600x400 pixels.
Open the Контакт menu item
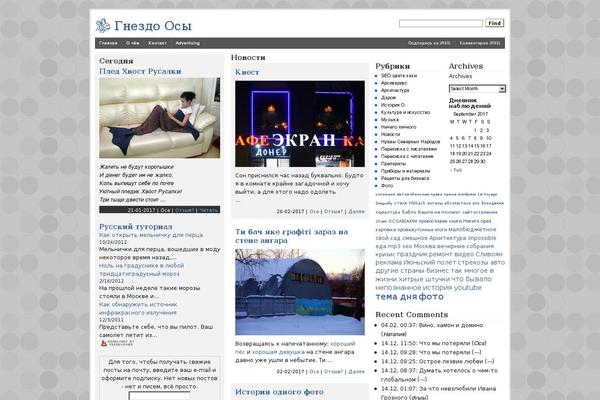click(x=157, y=43)
